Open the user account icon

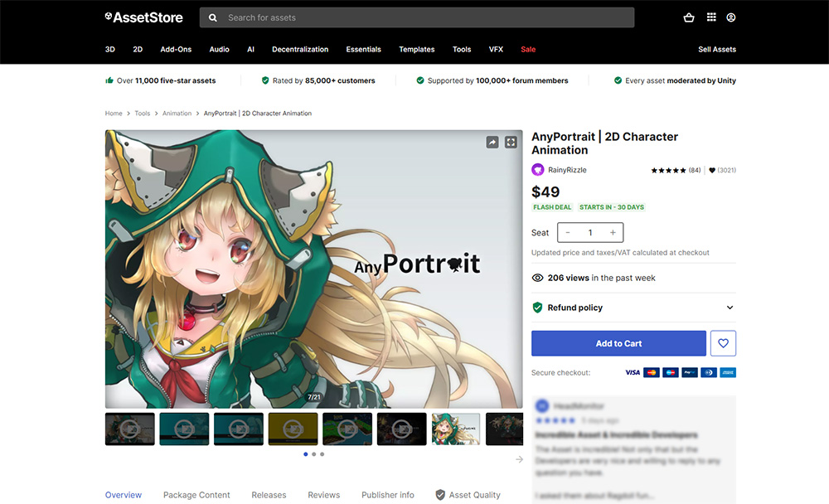(730, 17)
